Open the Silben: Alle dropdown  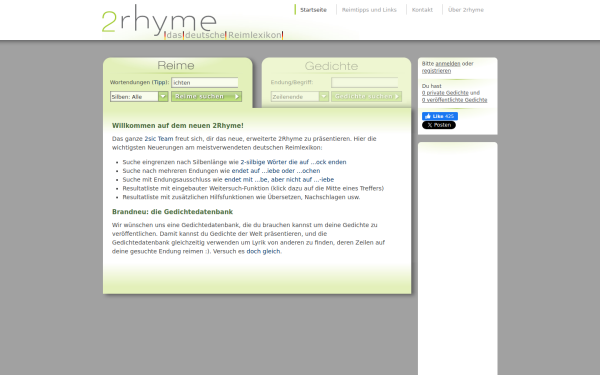pos(139,96)
